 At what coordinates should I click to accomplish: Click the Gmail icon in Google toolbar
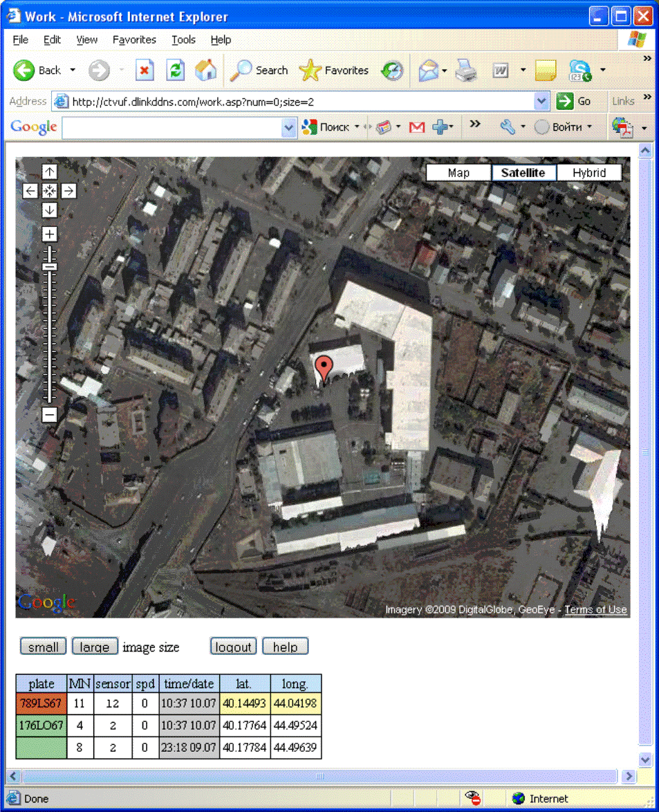[417, 127]
